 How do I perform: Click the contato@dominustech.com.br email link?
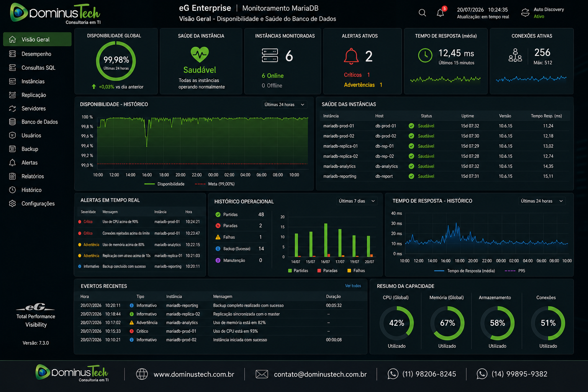click(320, 374)
